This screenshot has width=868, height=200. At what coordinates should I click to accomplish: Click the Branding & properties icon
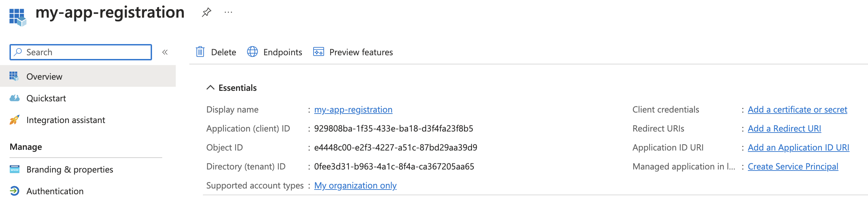15,169
